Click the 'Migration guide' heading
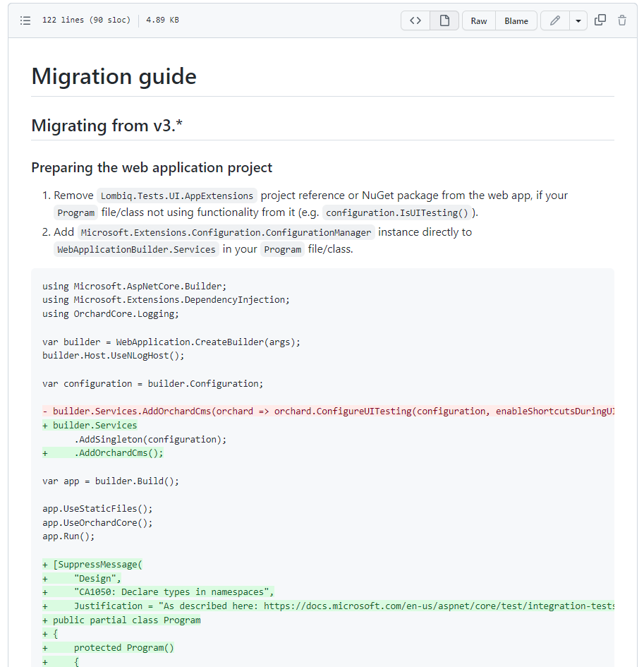The height and width of the screenshot is (667, 644). point(114,76)
